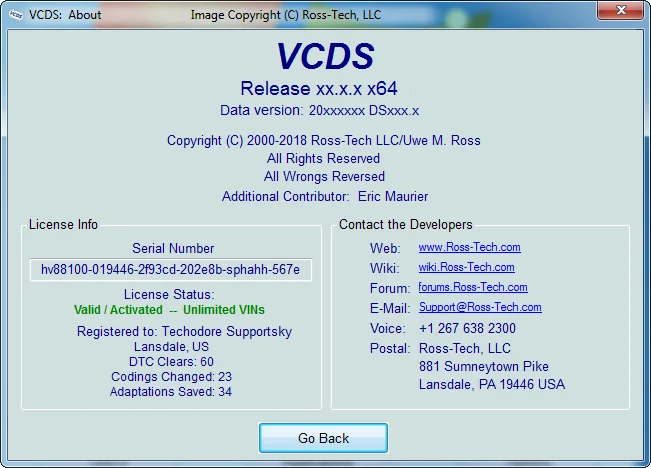Click the 'Lansdale, US' location text
Image resolution: width=651 pixels, height=468 pixels.
pos(171,347)
